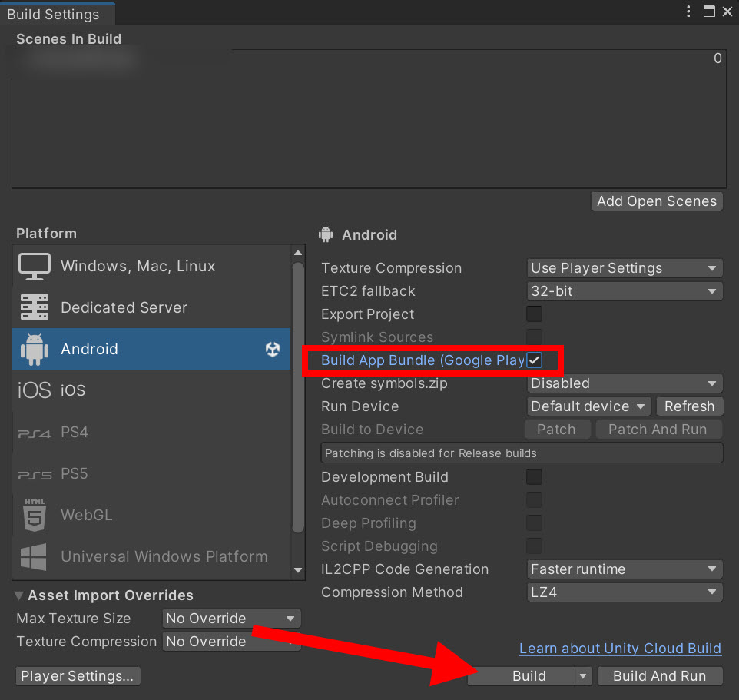Click the Unity logo icon on Android row
Screen dimensions: 739x700
273,350
